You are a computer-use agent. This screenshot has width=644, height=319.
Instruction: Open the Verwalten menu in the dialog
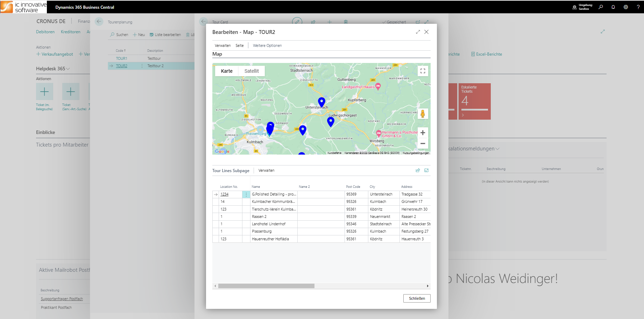coord(223,45)
